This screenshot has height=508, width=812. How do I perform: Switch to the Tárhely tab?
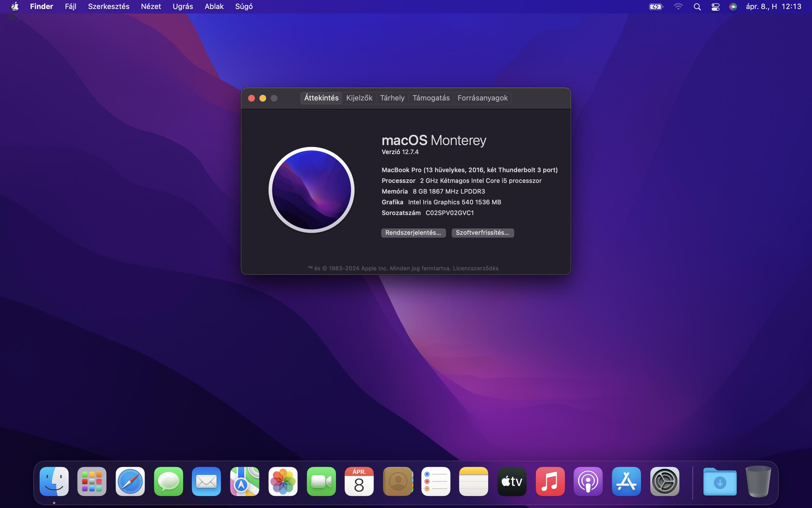click(392, 98)
